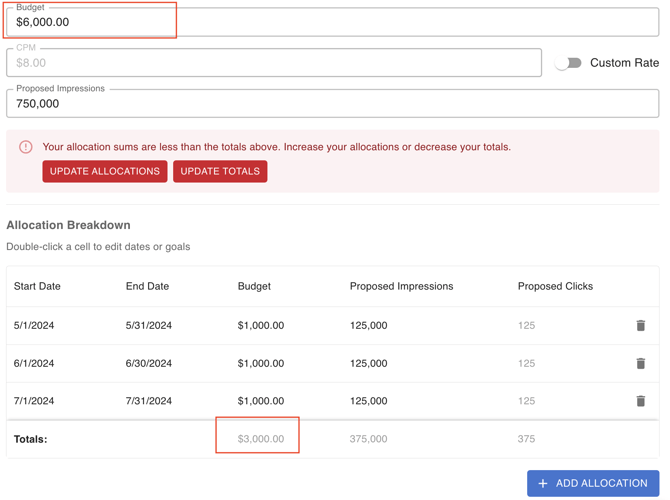Click into the Budget input field
Viewport: 670px width, 500px height.
(x=330, y=22)
